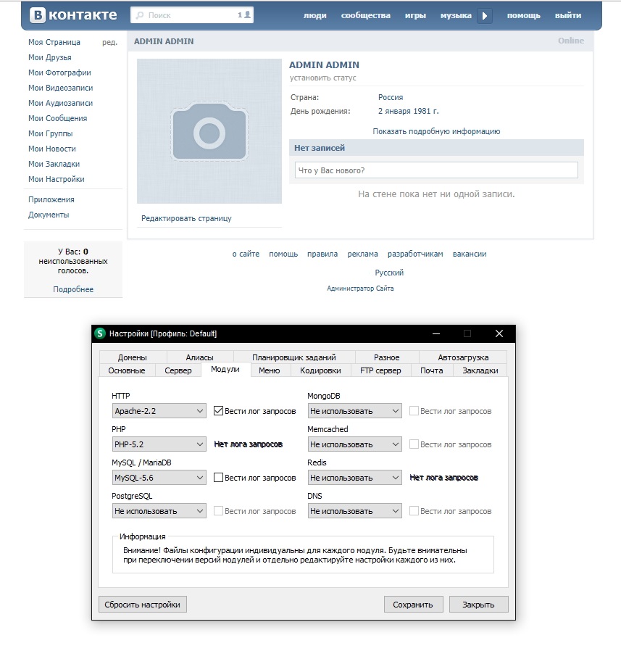Open the PHP-5.2 version dropdown
The image size is (621, 672).
(159, 444)
